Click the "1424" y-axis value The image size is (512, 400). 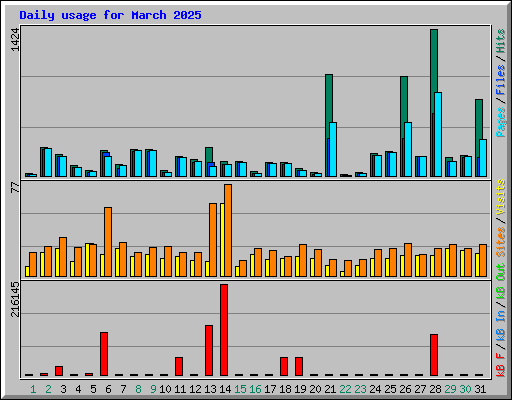click(15, 40)
